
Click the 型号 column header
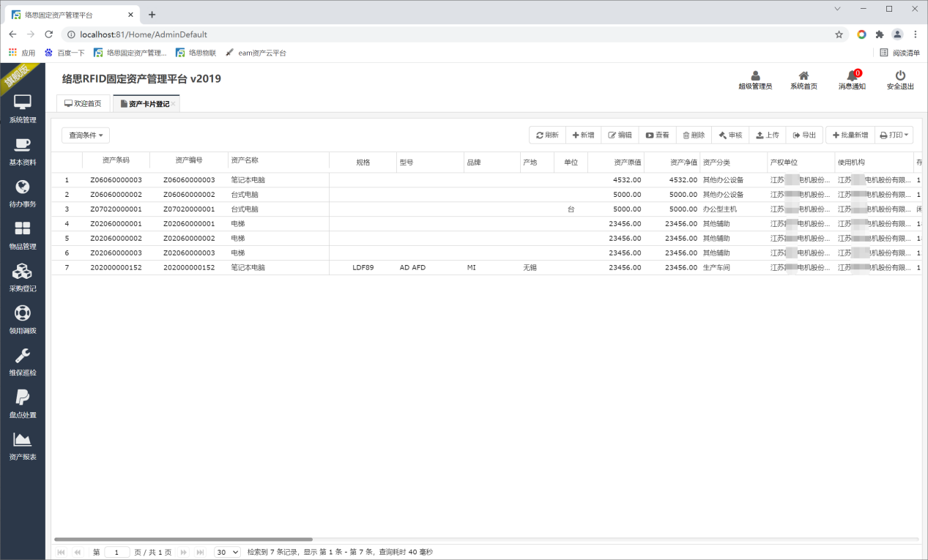430,163
